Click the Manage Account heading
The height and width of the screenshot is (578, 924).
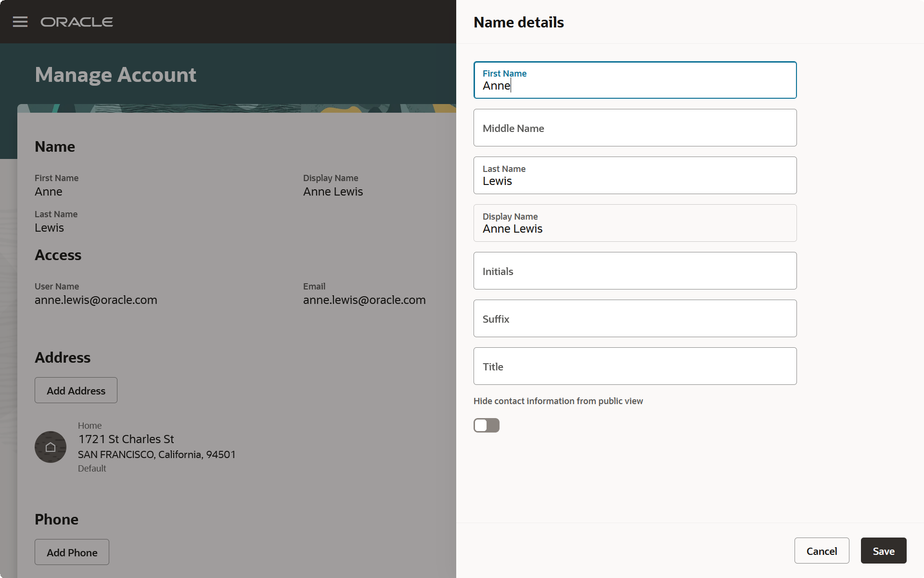pos(115,75)
